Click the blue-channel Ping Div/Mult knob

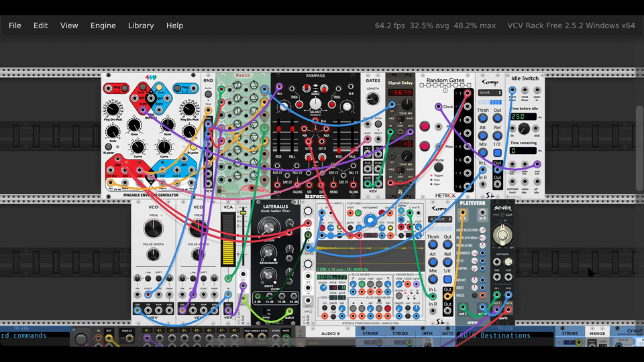189,109
